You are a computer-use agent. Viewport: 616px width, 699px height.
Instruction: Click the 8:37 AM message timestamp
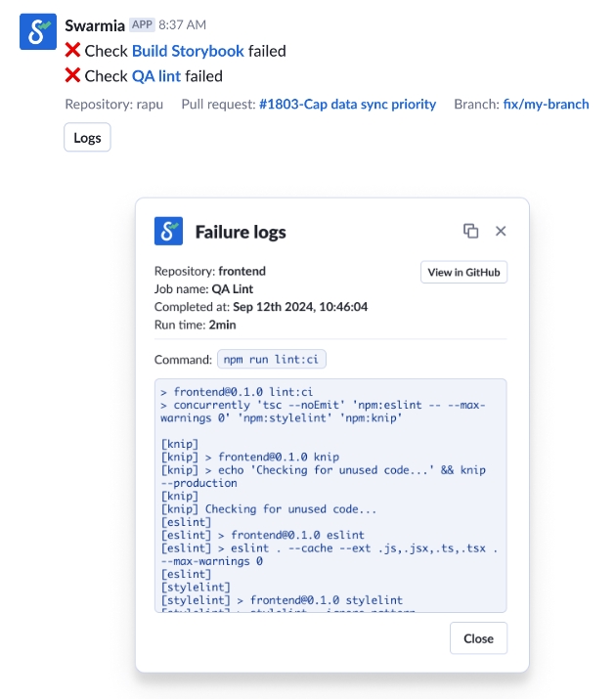pos(183,24)
